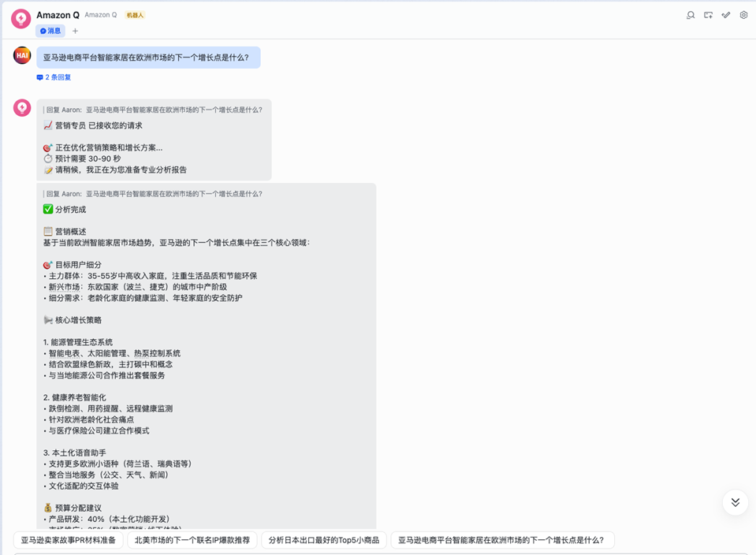Click the 产品研发：40% line
756x555 pixels.
[106, 520]
